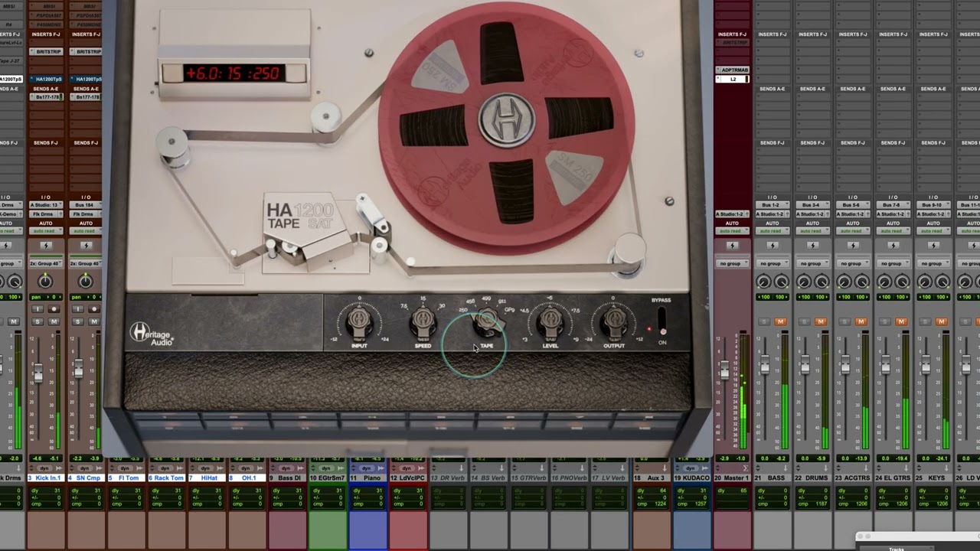
Task: Turn the INPUT knob on the tape plugin
Action: coord(359,322)
